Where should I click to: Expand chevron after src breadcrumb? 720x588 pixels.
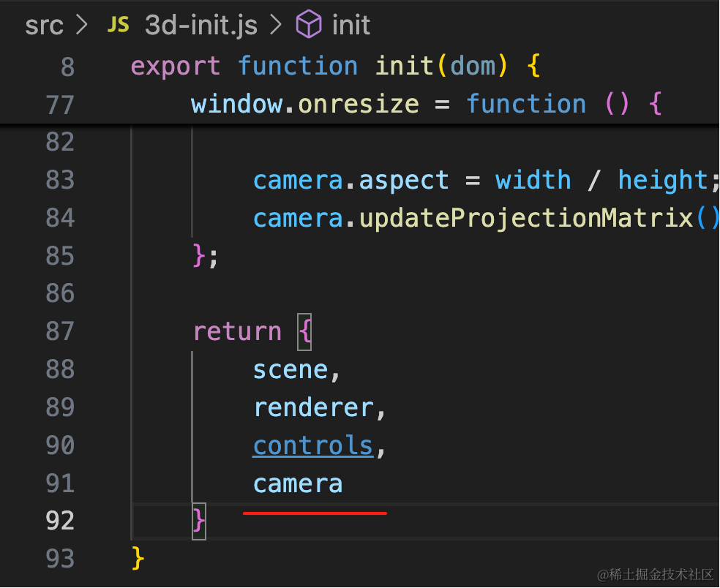[82, 25]
